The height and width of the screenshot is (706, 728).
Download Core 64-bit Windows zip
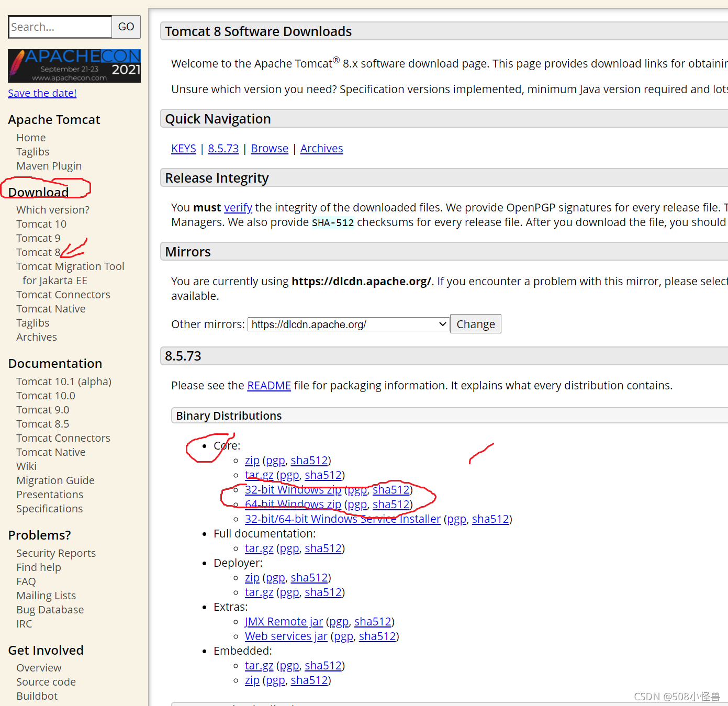pyautogui.click(x=293, y=505)
